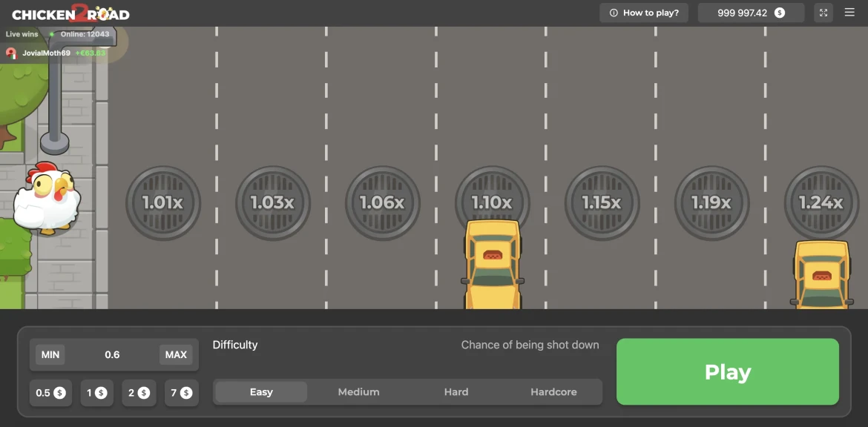The image size is (868, 427).
Task: Click the Live wins label
Action: (22, 34)
